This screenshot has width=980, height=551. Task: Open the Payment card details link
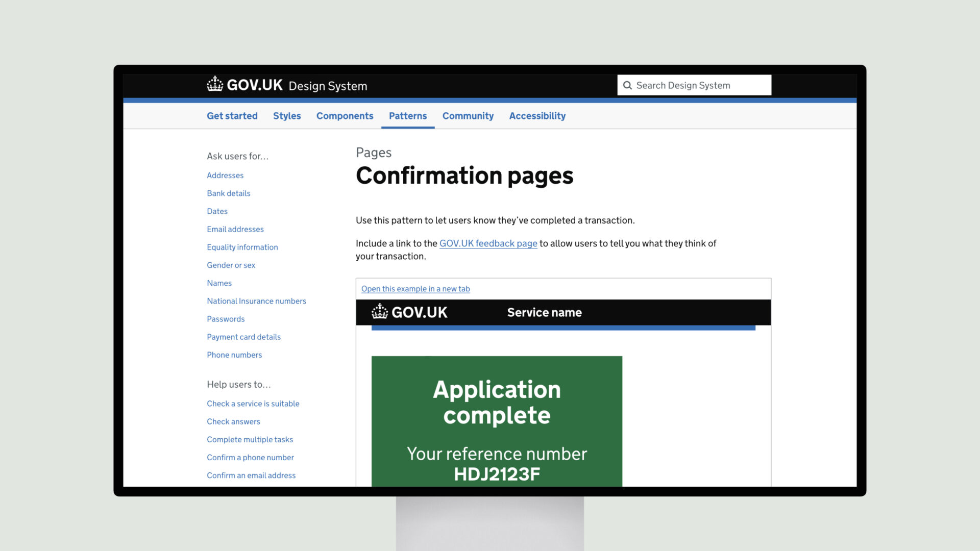coord(244,337)
